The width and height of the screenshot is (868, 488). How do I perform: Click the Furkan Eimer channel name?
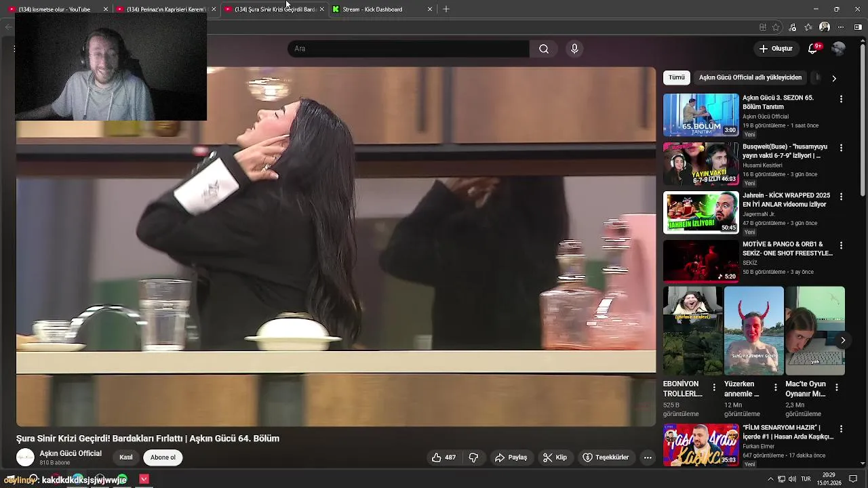[759, 447]
